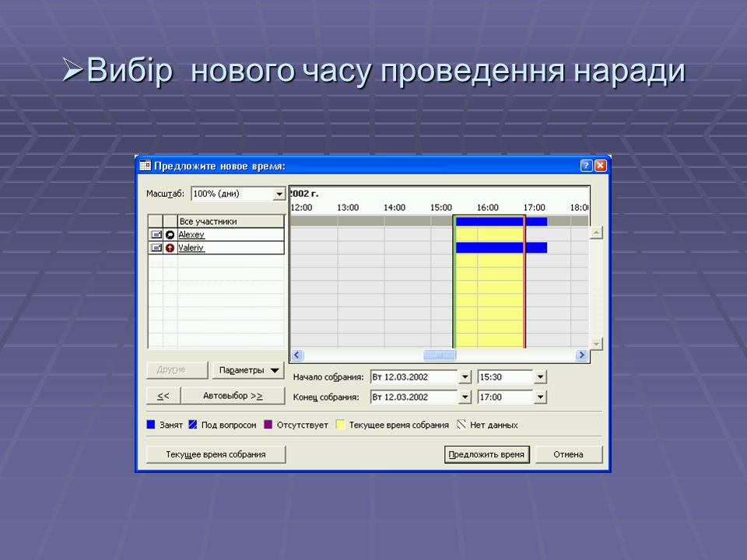The height and width of the screenshot is (560, 747).
Task: Click the help question mark button
Action: pos(587,165)
